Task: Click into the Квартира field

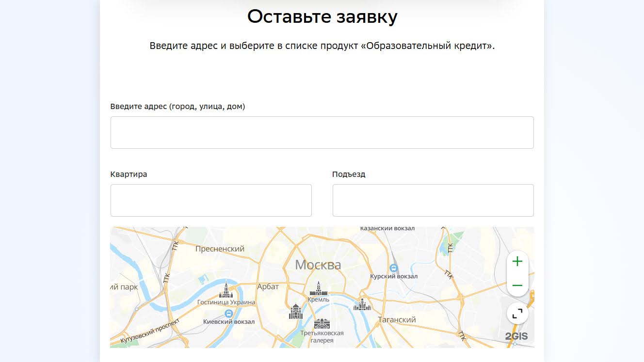Action: point(211,200)
